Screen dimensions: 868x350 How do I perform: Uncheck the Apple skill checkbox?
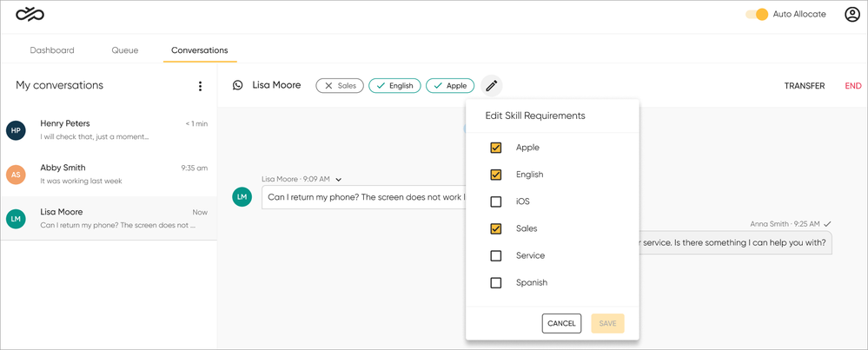(x=496, y=148)
